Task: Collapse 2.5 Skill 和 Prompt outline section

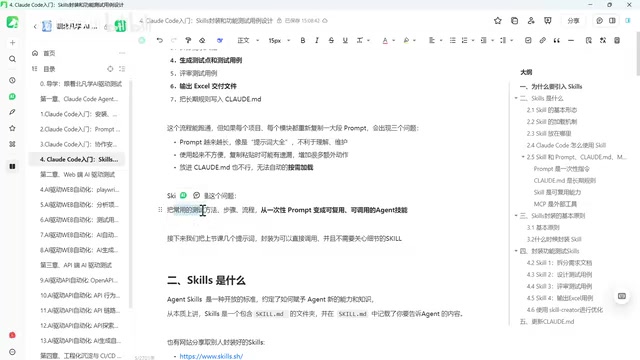Action: 523,157
